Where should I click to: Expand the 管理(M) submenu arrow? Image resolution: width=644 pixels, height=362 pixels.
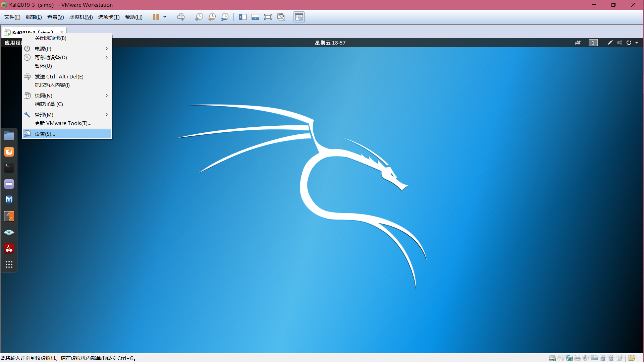coord(107,115)
